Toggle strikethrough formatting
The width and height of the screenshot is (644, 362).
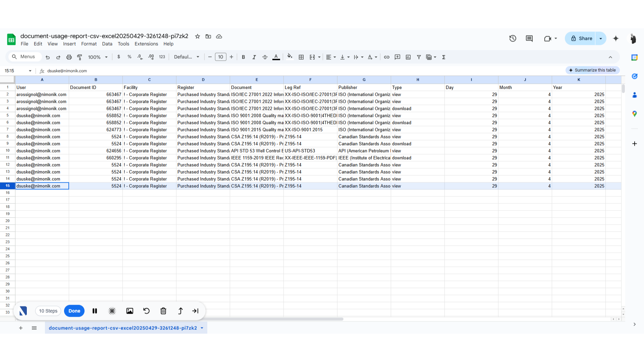click(x=265, y=57)
